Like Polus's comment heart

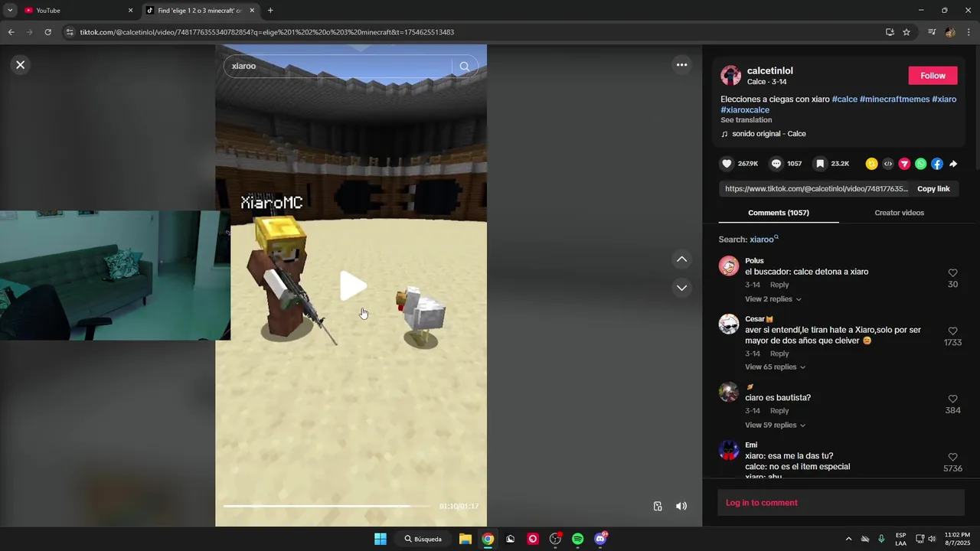(952, 273)
